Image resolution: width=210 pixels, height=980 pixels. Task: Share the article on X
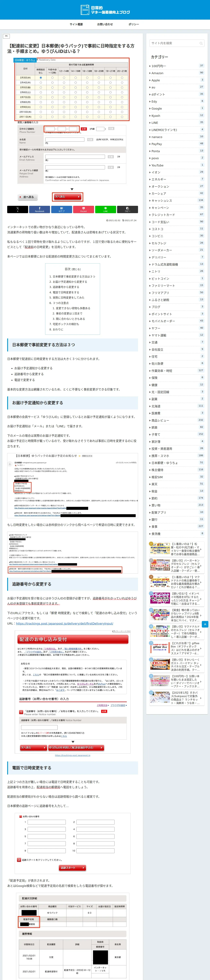point(17,209)
